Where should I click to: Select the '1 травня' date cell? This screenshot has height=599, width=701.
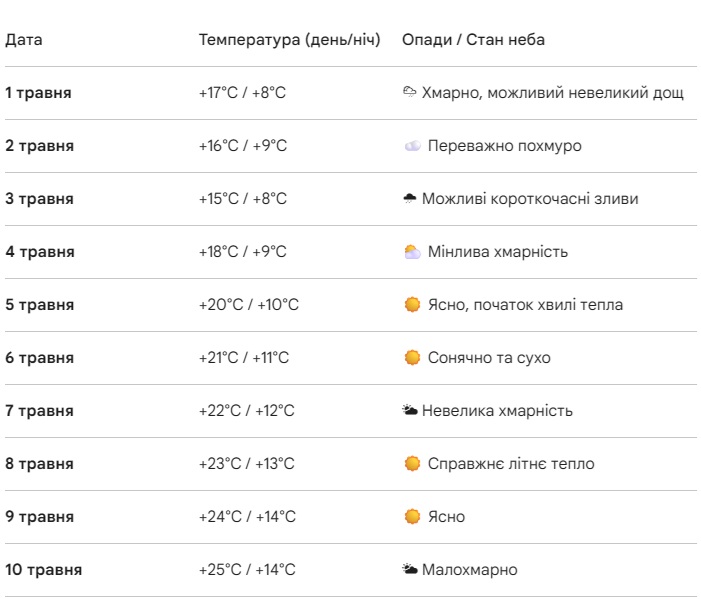tap(38, 93)
